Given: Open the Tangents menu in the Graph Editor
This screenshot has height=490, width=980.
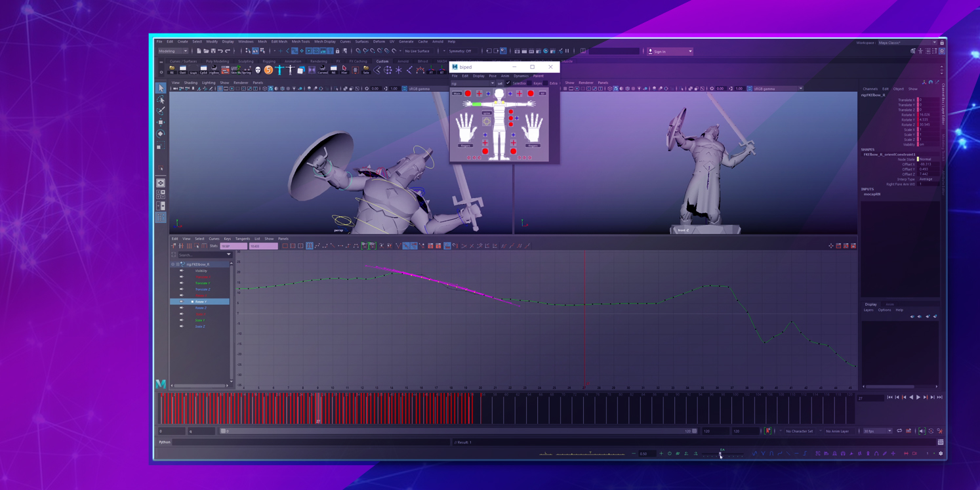Looking at the screenshot, I should click(243, 239).
